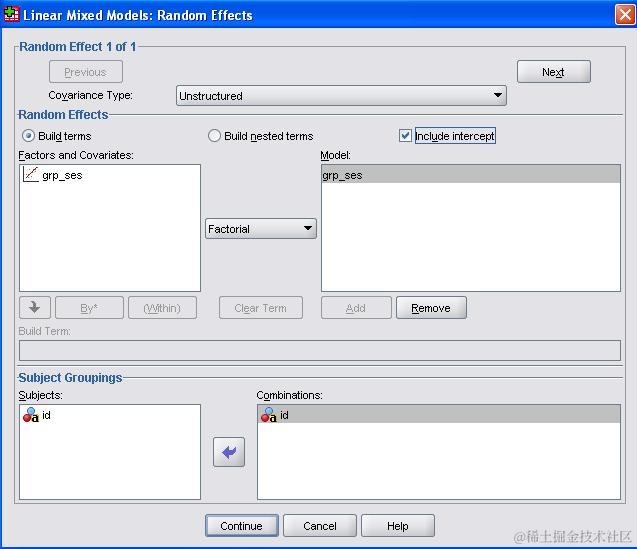Click the id variable icon in Combinations list
Screen dimensions: 637x549
click(x=269, y=415)
